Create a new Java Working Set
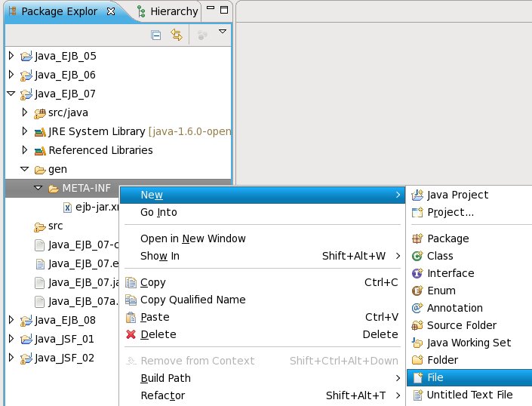532x406 pixels. [x=469, y=343]
